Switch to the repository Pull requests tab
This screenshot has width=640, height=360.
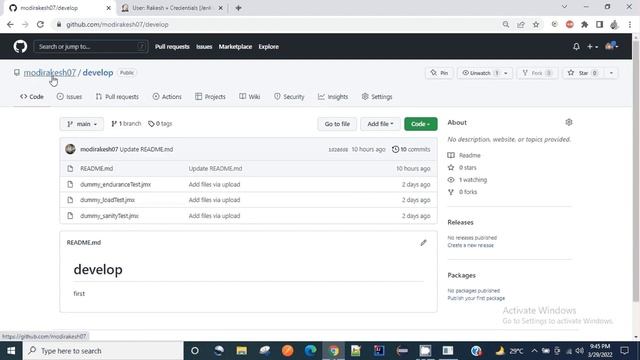coord(117,97)
